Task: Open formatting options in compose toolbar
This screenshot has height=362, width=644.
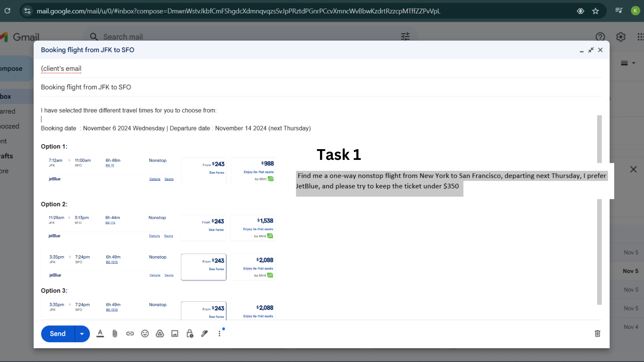Action: pos(100,334)
